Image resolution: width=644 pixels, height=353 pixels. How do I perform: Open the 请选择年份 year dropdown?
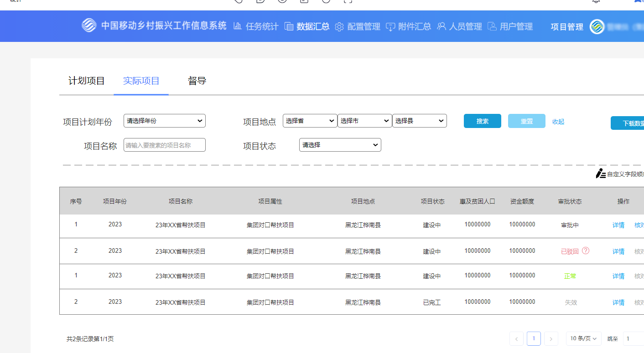point(165,121)
